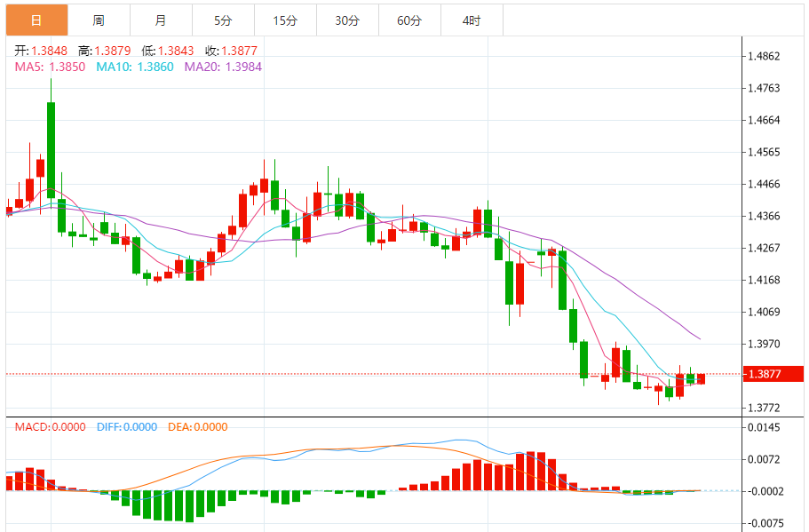Open the 4时 interval tab
Viewport: 809px width, 532px height.
tap(472, 20)
